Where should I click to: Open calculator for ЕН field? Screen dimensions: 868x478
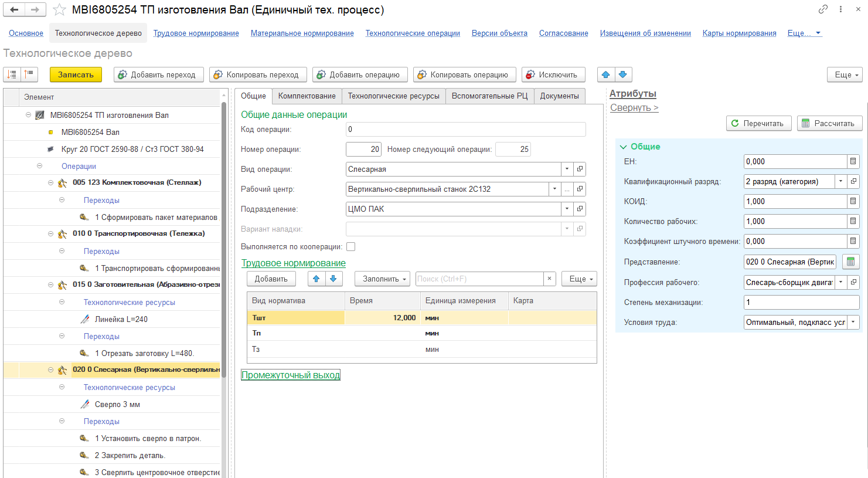[x=853, y=161]
